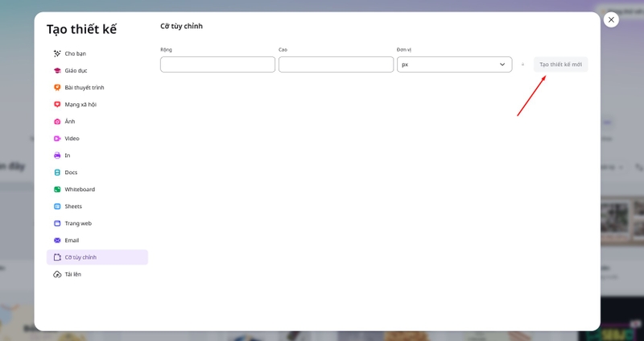Switch to the Whiteboard category

click(97, 189)
